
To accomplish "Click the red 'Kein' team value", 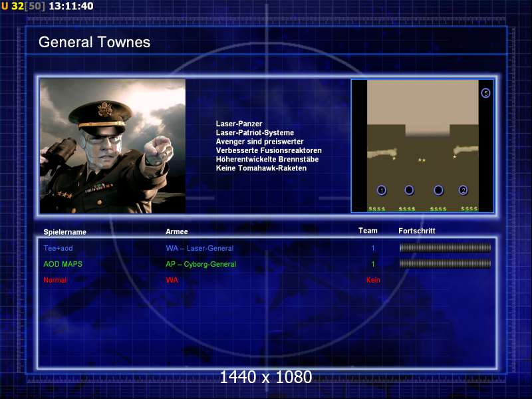I will point(373,280).
